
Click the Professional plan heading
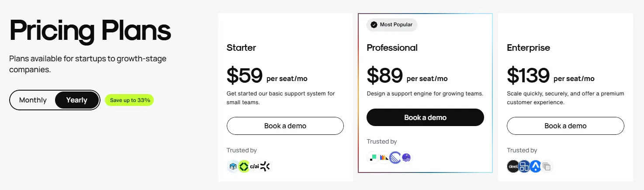click(x=392, y=48)
